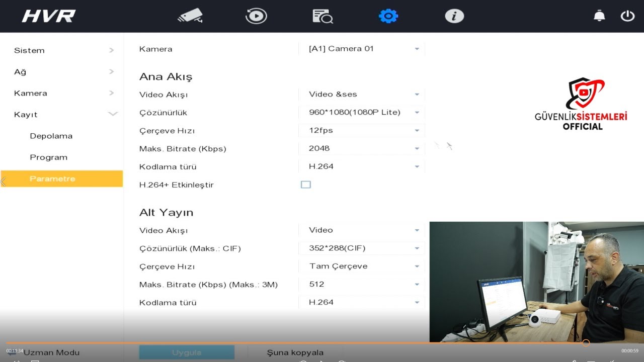Click the H.264+ Etkinleştir label
Image resolution: width=644 pixels, height=362 pixels.
(x=177, y=185)
